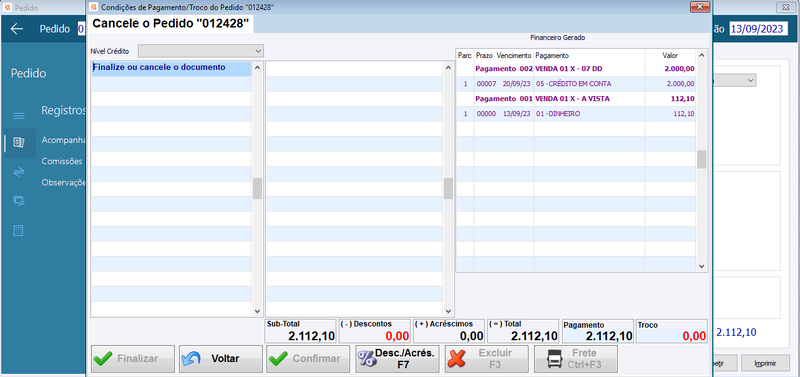This screenshot has height=377, width=800.
Task: Open the hamburger menu icon in Pedido sidebar
Action: pos(19,116)
